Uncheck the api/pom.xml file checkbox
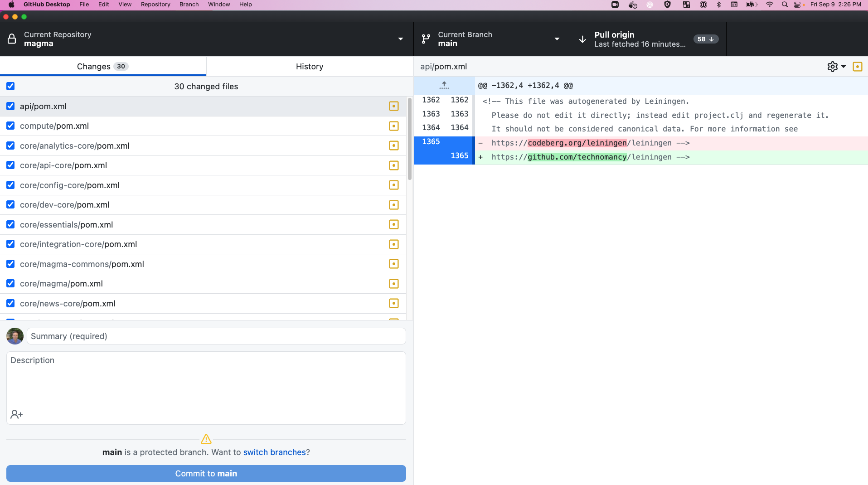The image size is (868, 485). [10, 106]
